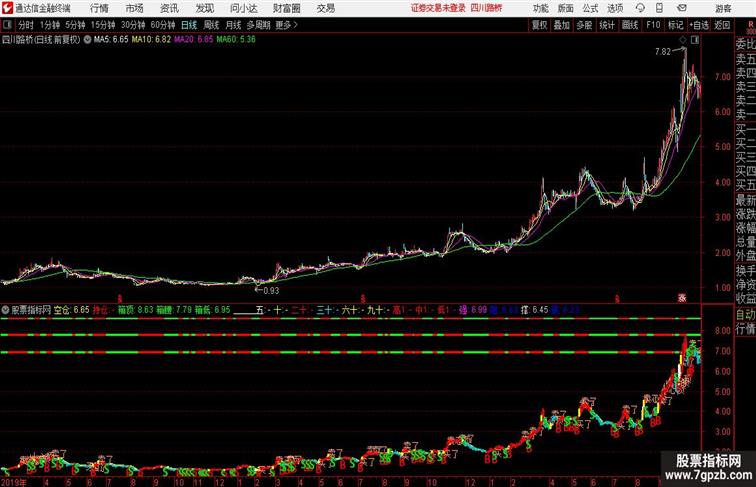The image size is (756, 487).
Task: Click the MA5: 6.65 indicator value
Action: pyautogui.click(x=111, y=40)
